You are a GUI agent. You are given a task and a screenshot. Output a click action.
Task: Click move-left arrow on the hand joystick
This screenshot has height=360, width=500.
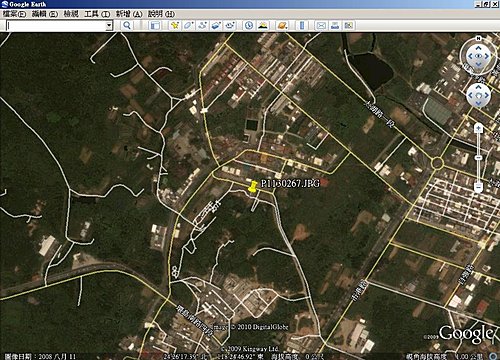pyautogui.click(x=470, y=95)
